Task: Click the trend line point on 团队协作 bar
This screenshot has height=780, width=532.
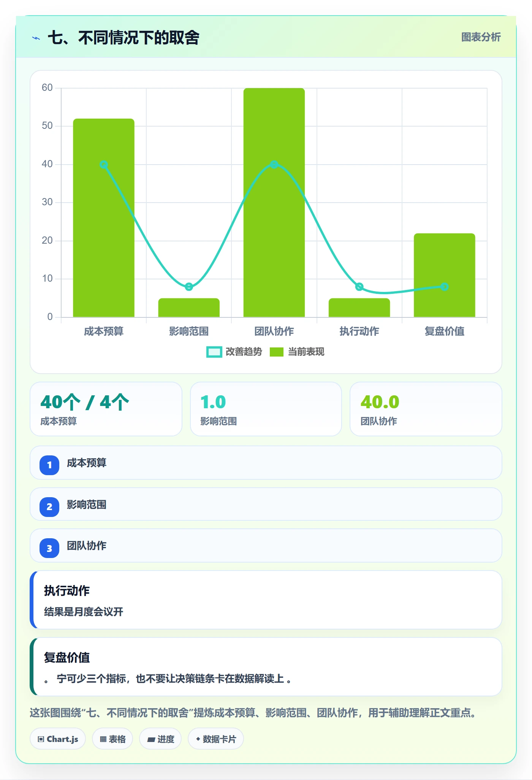Action: (x=274, y=165)
